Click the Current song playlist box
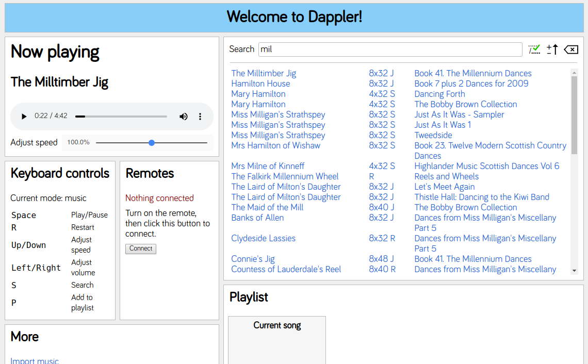 (277, 339)
